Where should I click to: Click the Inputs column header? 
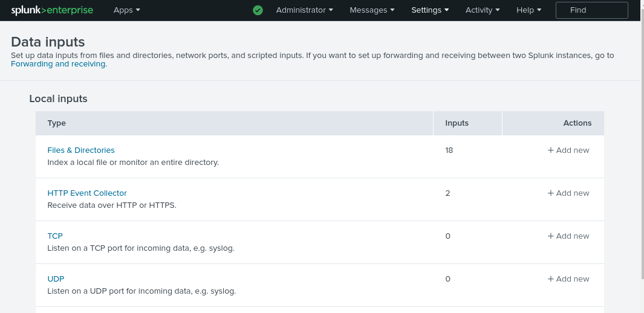[468, 123]
